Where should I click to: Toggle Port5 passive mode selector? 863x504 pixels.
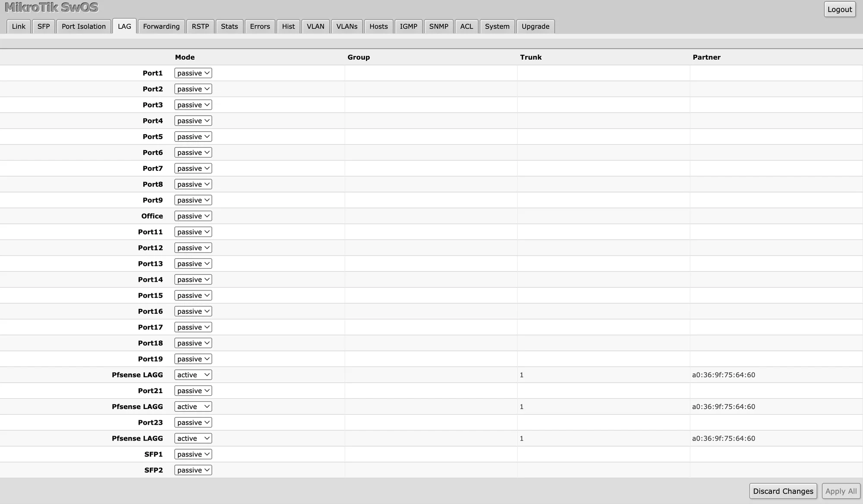pos(192,136)
